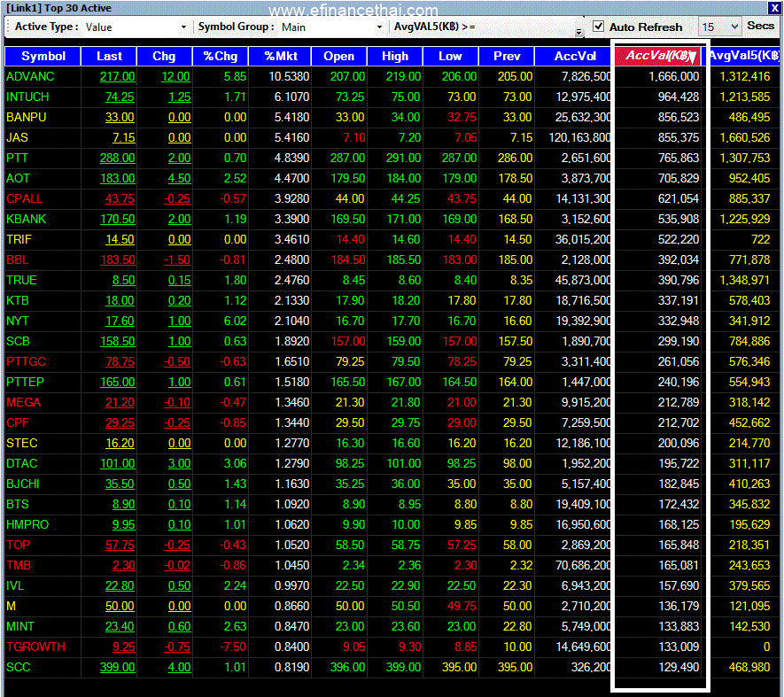
Task: Sort by the AccVol column header
Action: 575,56
